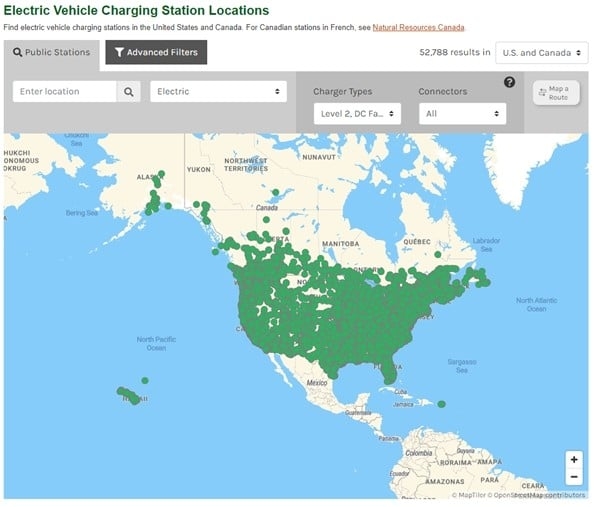
Task: Click the location search magnifier button
Action: tap(129, 92)
